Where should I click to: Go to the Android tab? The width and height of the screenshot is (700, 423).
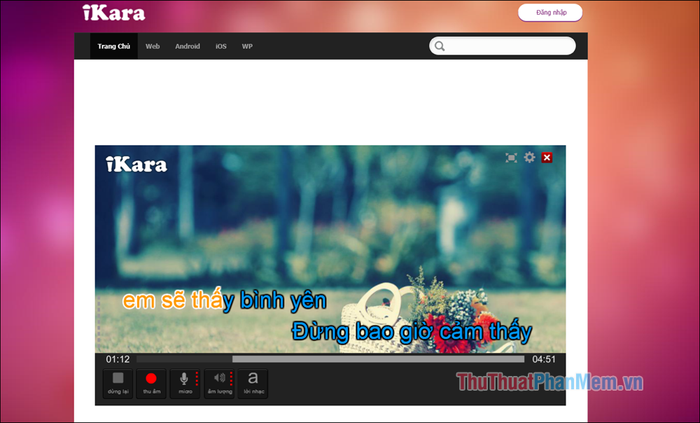pos(187,46)
